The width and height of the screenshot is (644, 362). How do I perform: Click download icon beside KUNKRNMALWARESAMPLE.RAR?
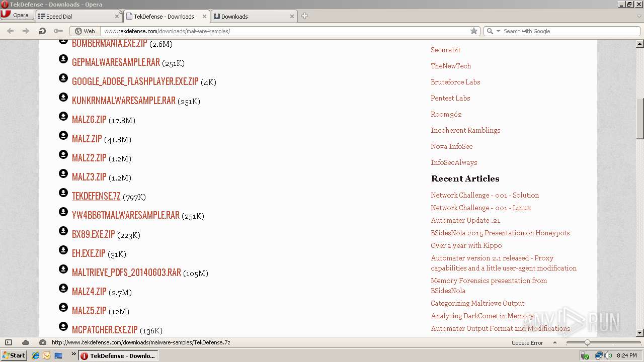(x=63, y=97)
